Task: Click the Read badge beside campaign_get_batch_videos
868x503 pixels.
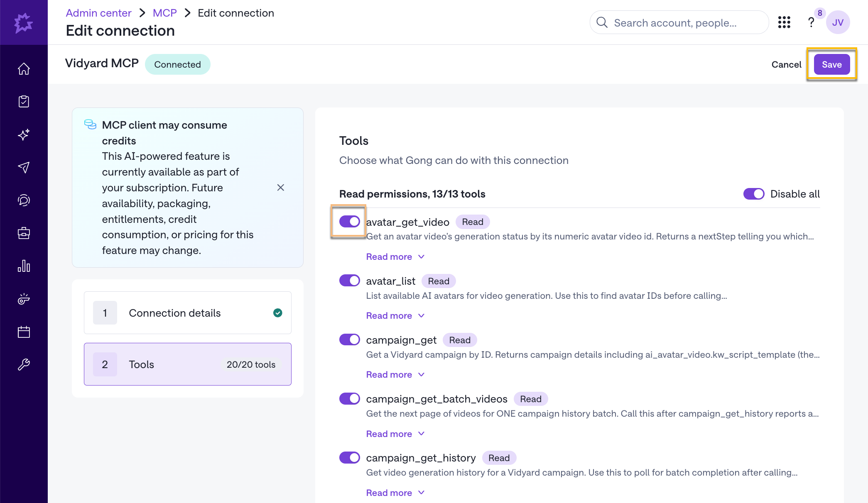Action: click(x=531, y=399)
